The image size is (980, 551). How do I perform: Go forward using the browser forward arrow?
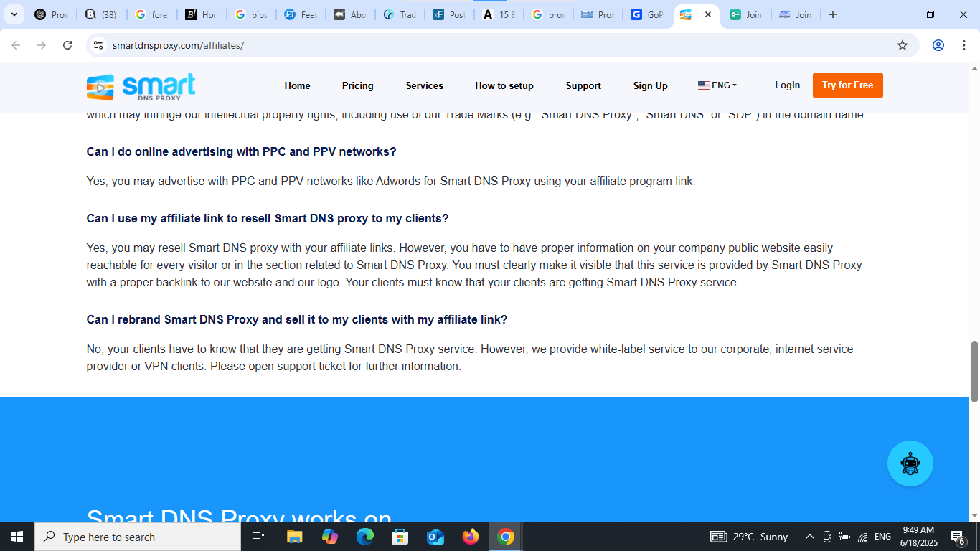point(42,45)
